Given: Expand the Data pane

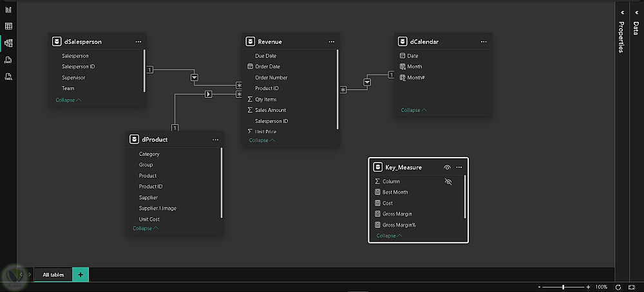Looking at the screenshot, I should [x=637, y=13].
